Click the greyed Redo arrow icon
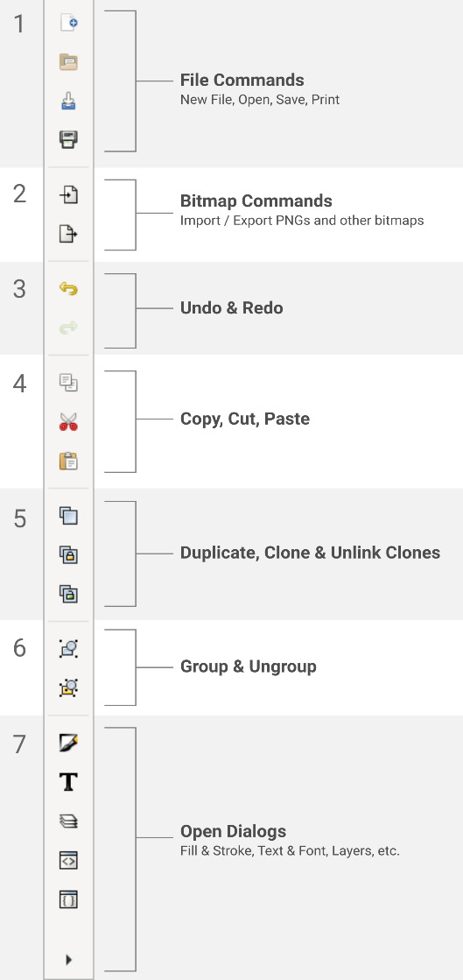Image resolution: width=463 pixels, height=980 pixels. point(69,328)
